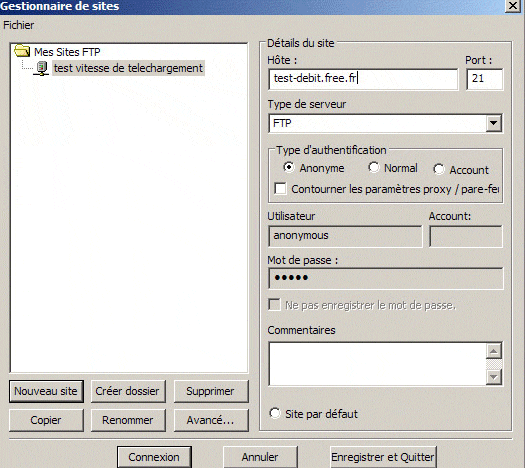This screenshot has width=525, height=468.
Task: Click the 'Nouveau site' button
Action: click(46, 391)
